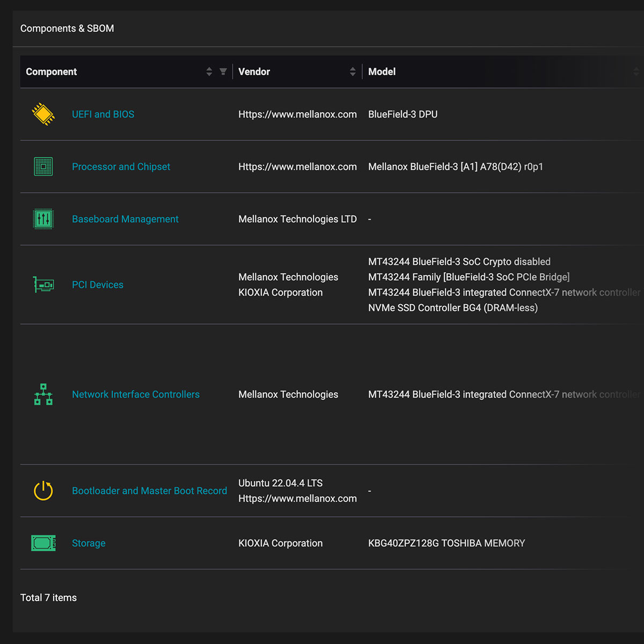Open the PCI Devices link

click(98, 285)
